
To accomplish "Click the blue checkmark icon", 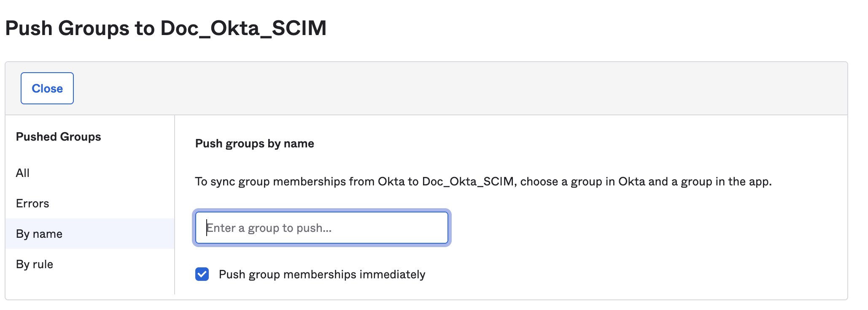I will [x=202, y=274].
